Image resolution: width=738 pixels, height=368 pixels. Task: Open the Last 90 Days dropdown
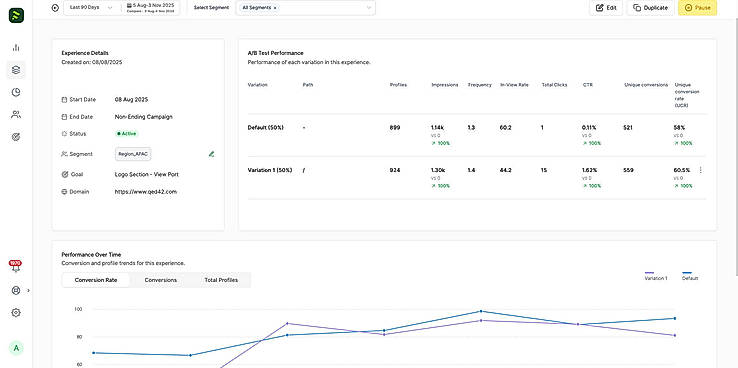[91, 8]
